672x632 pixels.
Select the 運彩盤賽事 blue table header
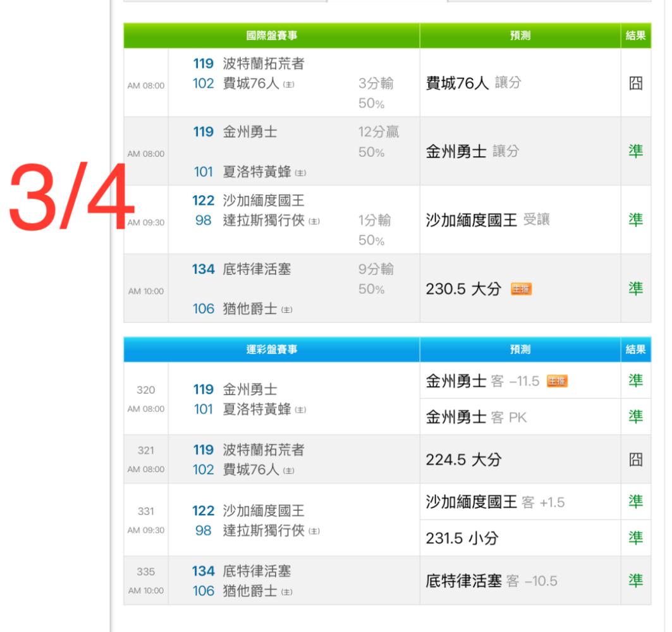pos(272,349)
